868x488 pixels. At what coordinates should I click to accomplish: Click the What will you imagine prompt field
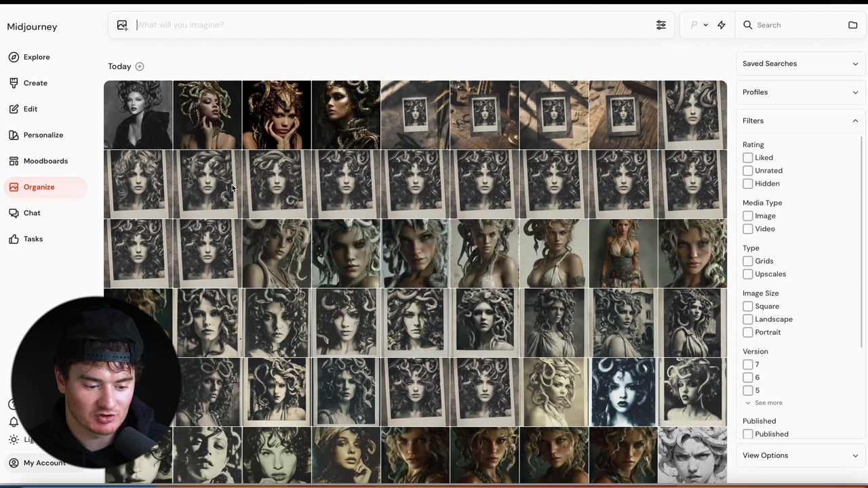coord(392,25)
